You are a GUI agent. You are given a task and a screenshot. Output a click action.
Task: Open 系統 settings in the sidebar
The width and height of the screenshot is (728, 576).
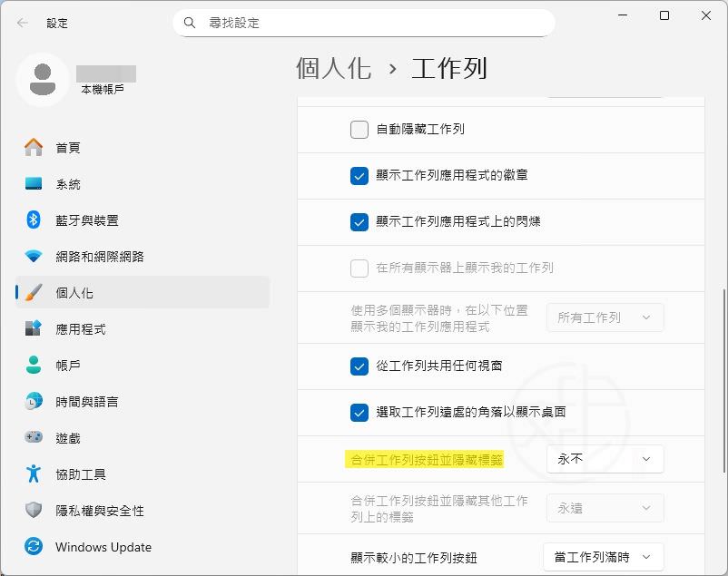coord(143,184)
